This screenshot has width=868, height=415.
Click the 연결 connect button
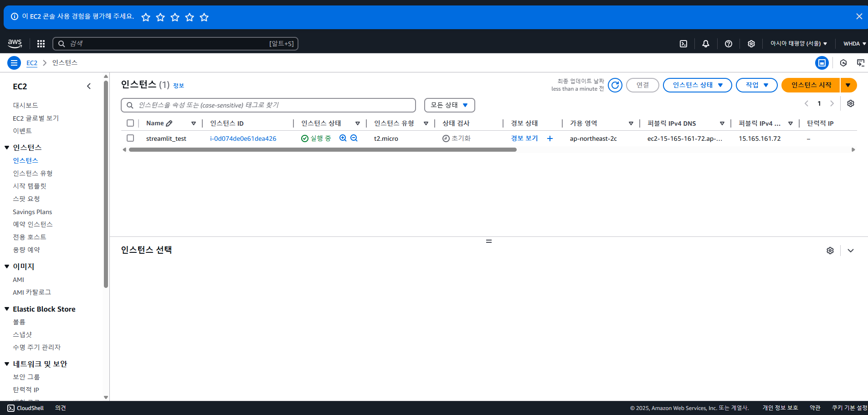pos(642,85)
